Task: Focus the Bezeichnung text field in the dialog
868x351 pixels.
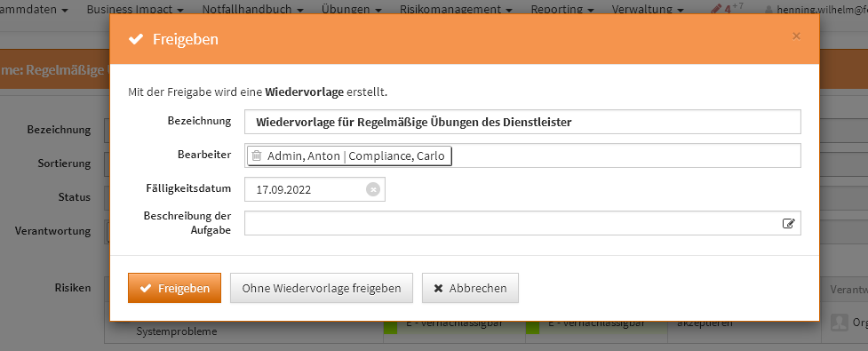Action: click(522, 122)
